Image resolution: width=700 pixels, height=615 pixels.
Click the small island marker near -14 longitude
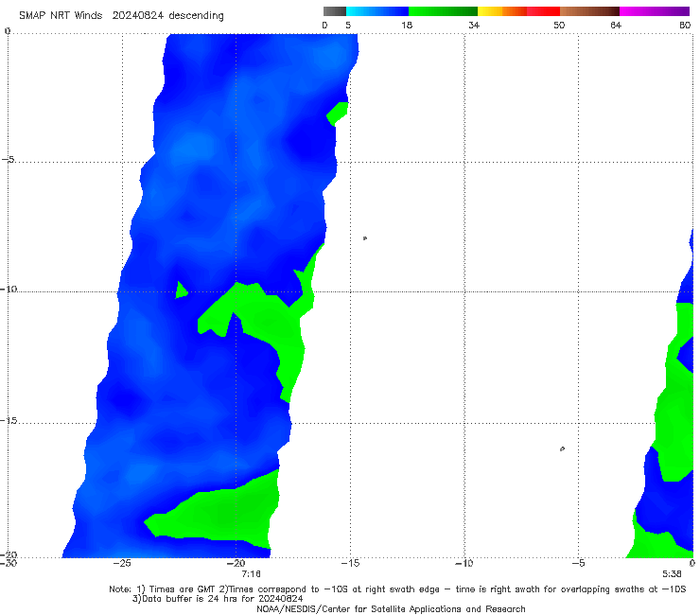click(365, 238)
